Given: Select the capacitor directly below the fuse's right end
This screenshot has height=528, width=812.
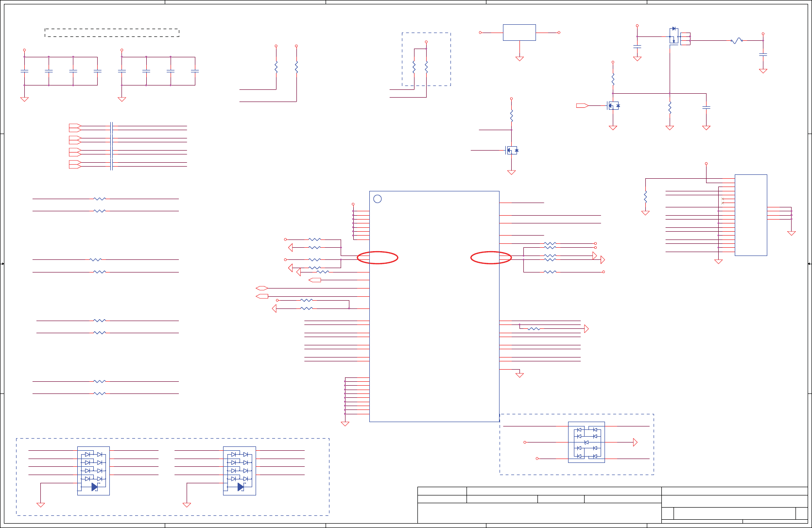Looking at the screenshot, I should point(763,54).
